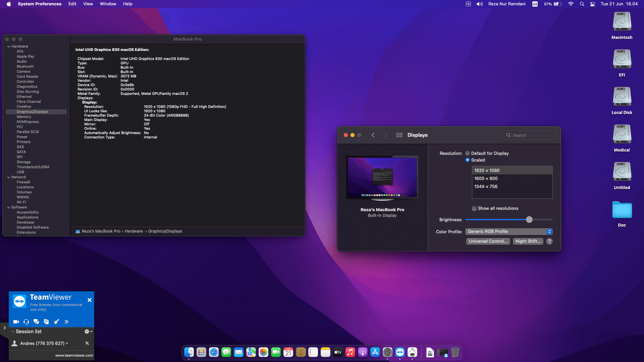Choose the 1344 × 756 resolution
The width and height of the screenshot is (644, 362).
(512, 186)
